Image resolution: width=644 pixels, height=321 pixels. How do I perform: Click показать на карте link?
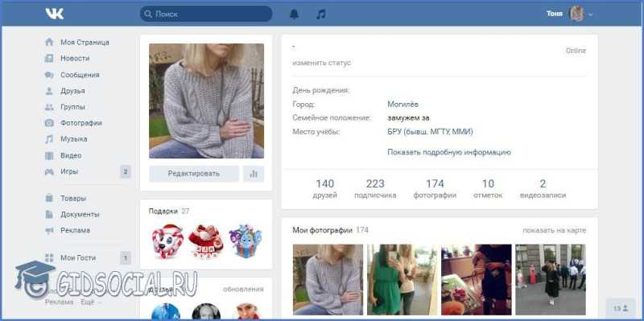tap(554, 230)
